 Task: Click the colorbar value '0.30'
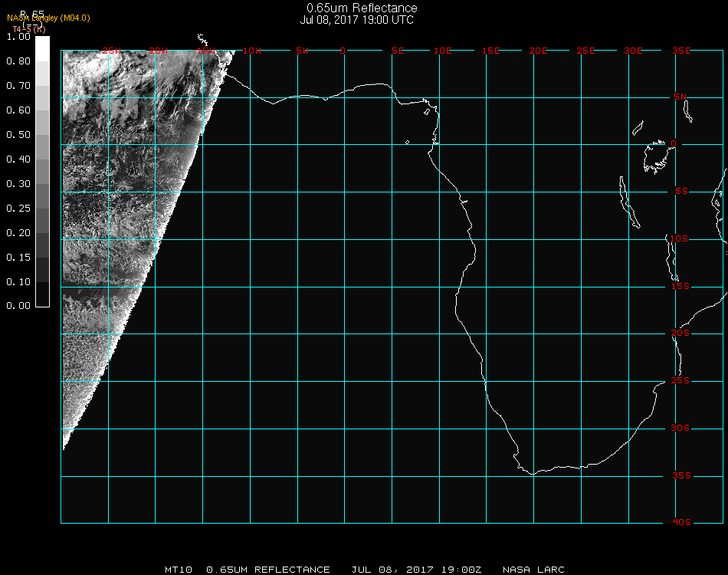point(18,185)
